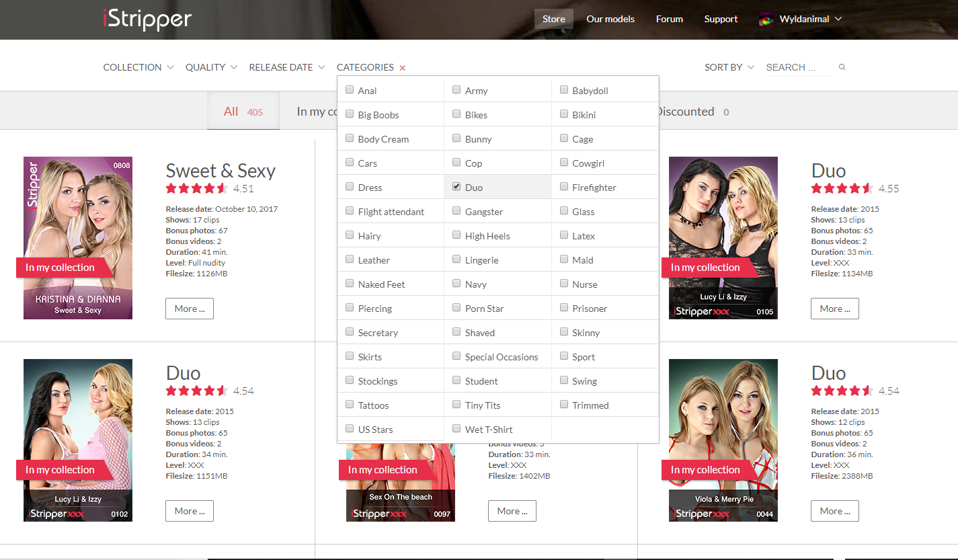This screenshot has width=958, height=560.
Task: Check the Gangster category checkbox
Action: pyautogui.click(x=456, y=210)
